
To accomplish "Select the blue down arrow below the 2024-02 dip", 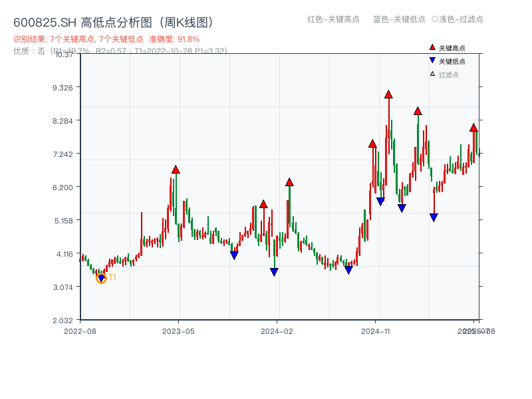I will coord(274,271).
